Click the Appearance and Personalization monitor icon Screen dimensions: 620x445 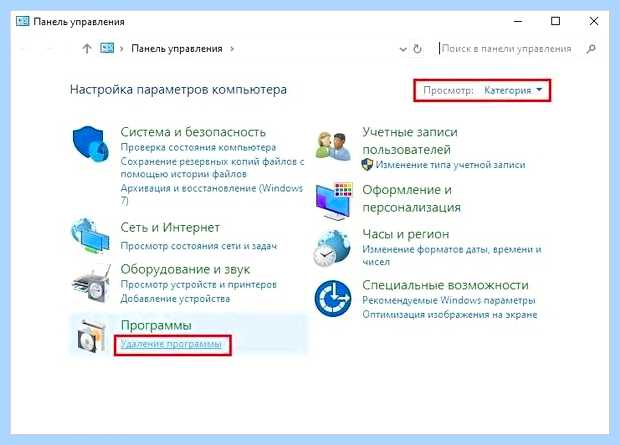(x=333, y=201)
